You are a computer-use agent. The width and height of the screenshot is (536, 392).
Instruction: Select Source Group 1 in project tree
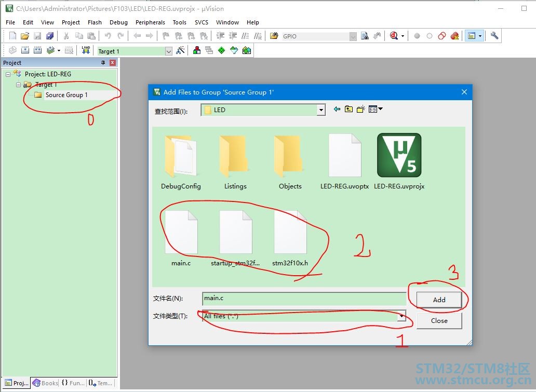tap(66, 95)
